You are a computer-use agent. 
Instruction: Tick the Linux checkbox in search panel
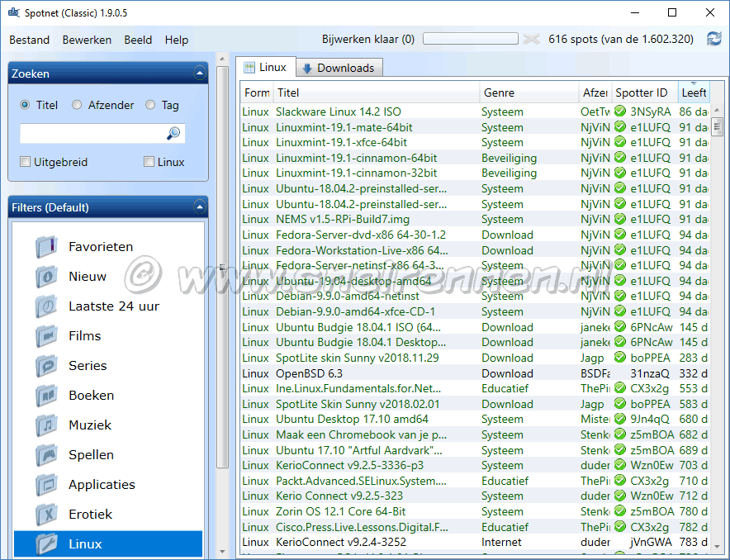coord(149,162)
